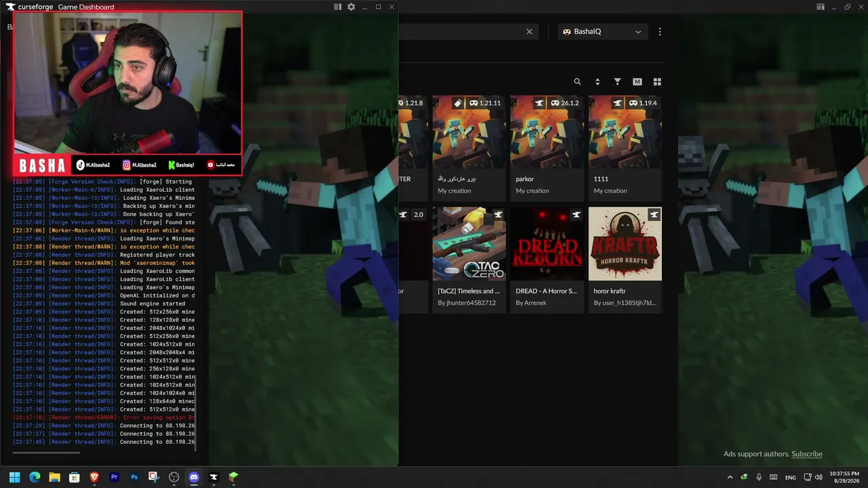Open the volume speaker tray icon
The image size is (868, 488).
pos(819,477)
